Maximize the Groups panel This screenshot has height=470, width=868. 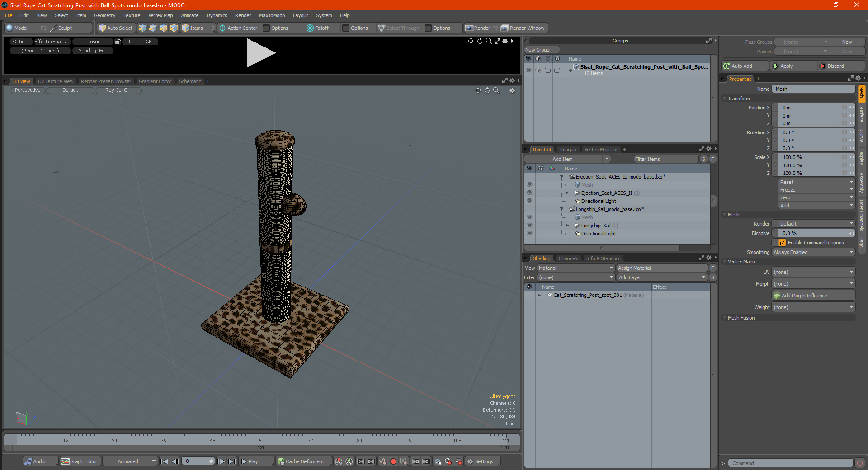(x=708, y=41)
